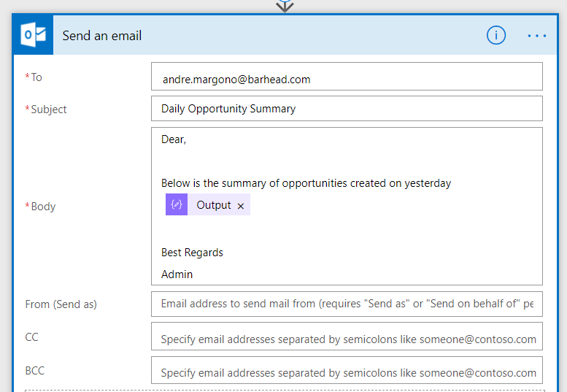
Task: Click into the BCC recipients field
Action: coord(347,372)
